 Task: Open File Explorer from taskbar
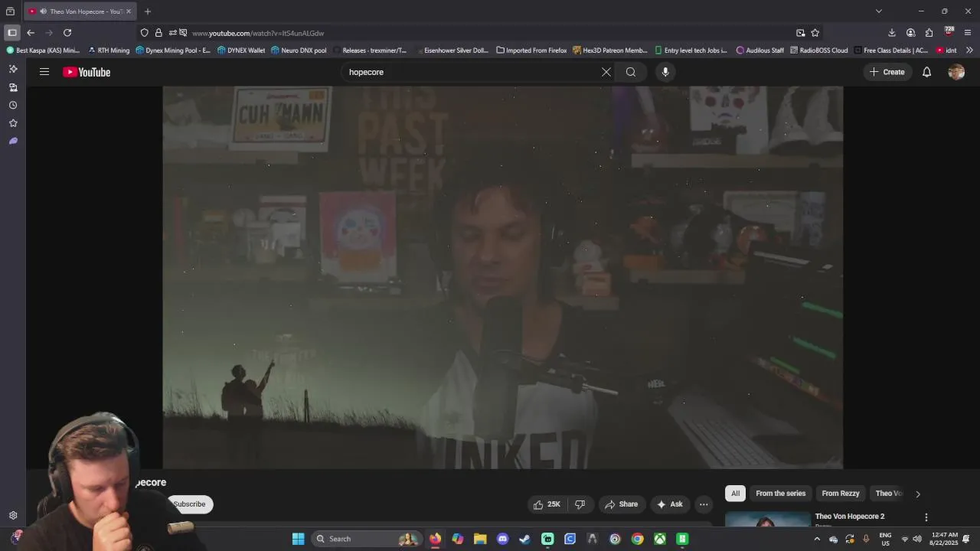(x=480, y=539)
